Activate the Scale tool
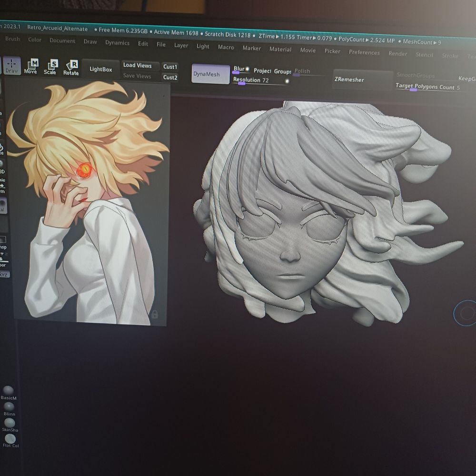 pos(50,67)
